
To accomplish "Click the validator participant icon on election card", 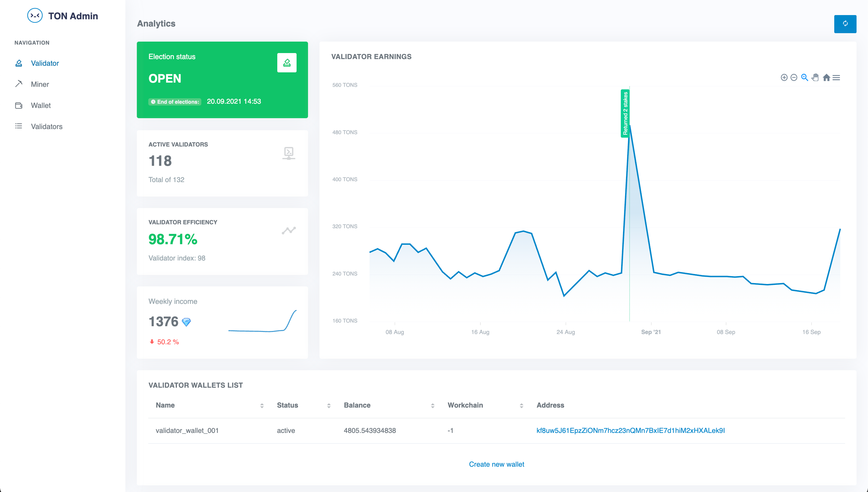I will (287, 63).
